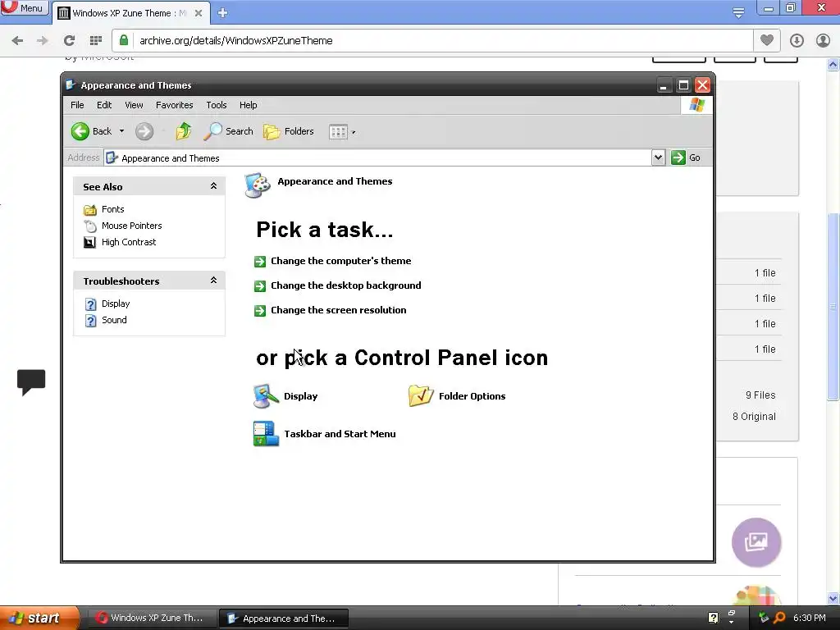Image resolution: width=840 pixels, height=630 pixels.
Task: Click Change the desktop background
Action: pos(345,285)
